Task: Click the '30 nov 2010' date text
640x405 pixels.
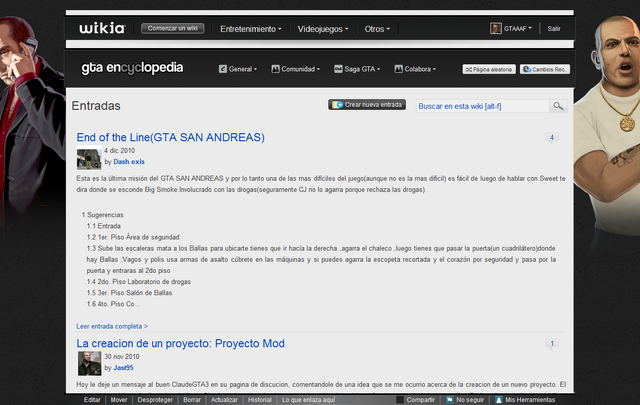Action: (x=122, y=357)
